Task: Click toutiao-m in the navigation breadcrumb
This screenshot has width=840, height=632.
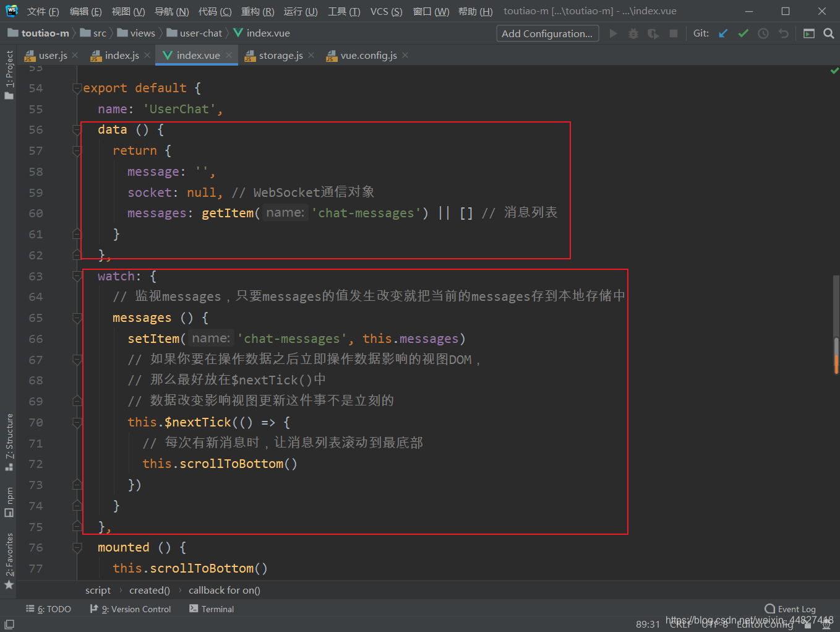Action: pos(38,33)
